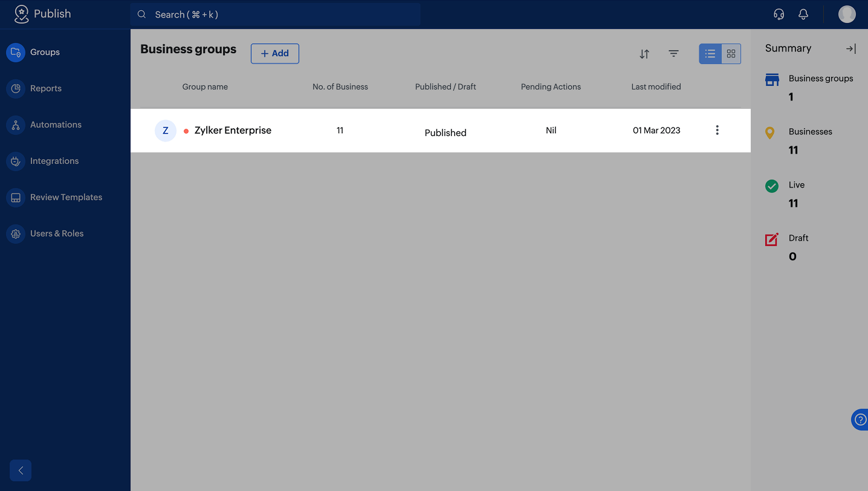Open the user profile avatar
868x491 pixels.
847,15
